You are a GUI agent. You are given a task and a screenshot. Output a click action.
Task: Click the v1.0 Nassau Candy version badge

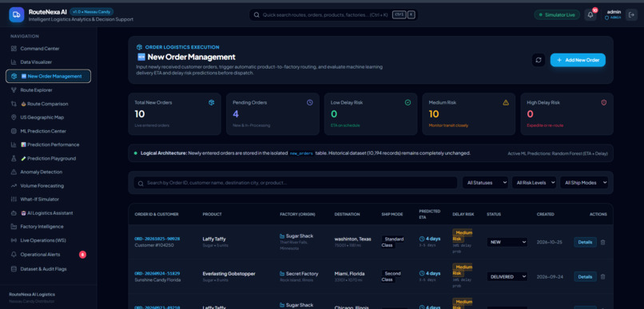pos(92,12)
